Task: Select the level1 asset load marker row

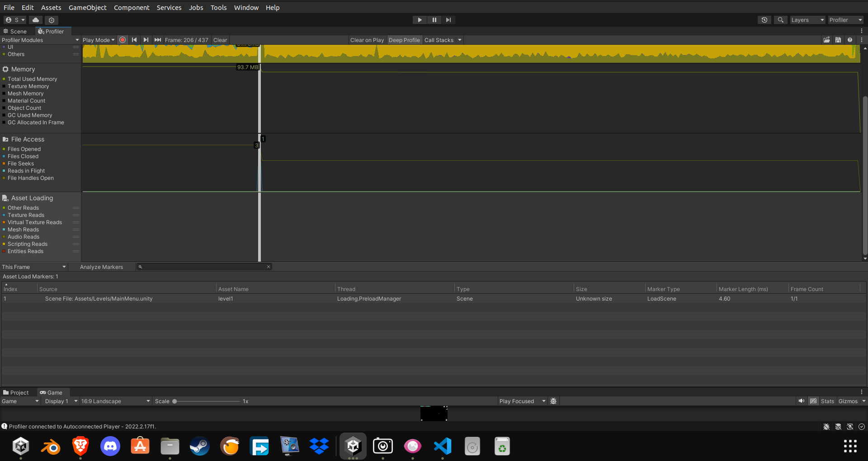Action: [226, 298]
